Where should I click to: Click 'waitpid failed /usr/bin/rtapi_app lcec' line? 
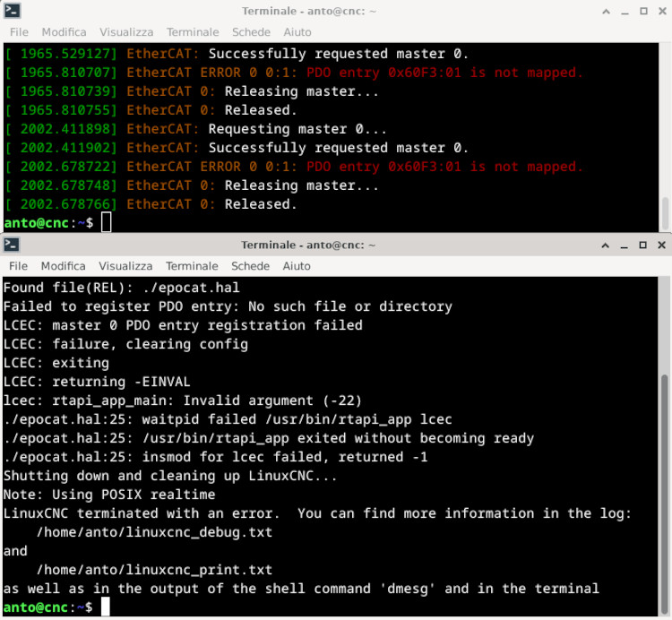pyautogui.click(x=228, y=419)
